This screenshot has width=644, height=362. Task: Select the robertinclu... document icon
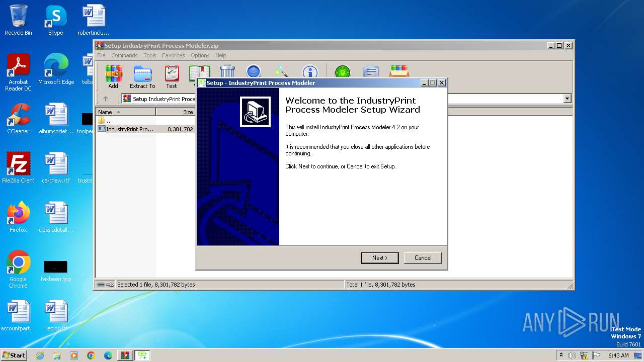tap(94, 21)
